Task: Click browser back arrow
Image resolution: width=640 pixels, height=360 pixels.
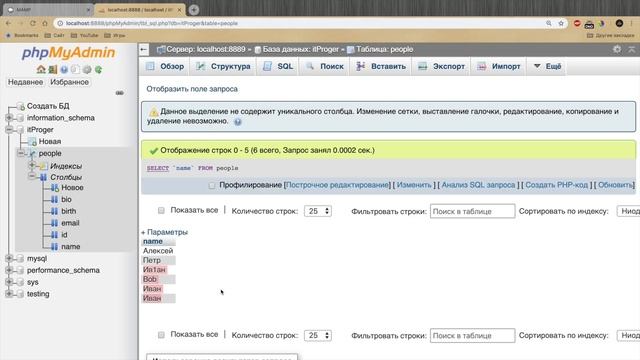Action: coord(9,23)
